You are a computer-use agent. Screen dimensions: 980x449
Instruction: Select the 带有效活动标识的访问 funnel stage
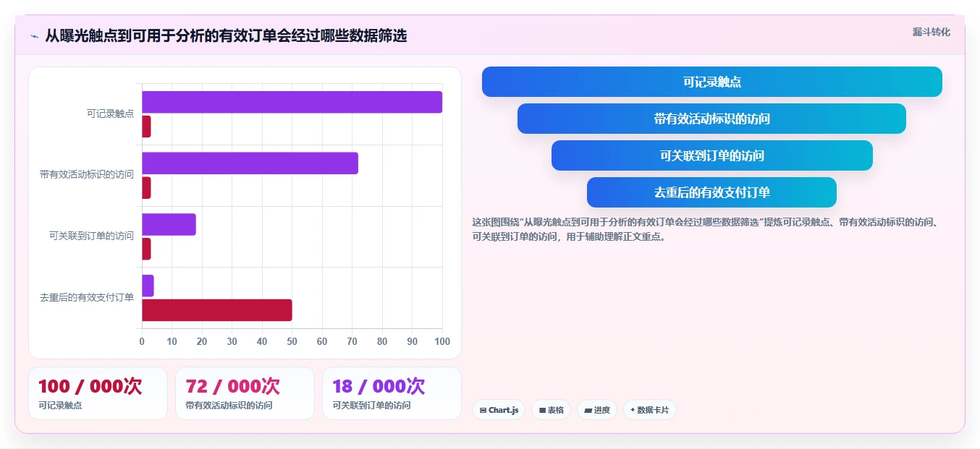[x=712, y=119]
